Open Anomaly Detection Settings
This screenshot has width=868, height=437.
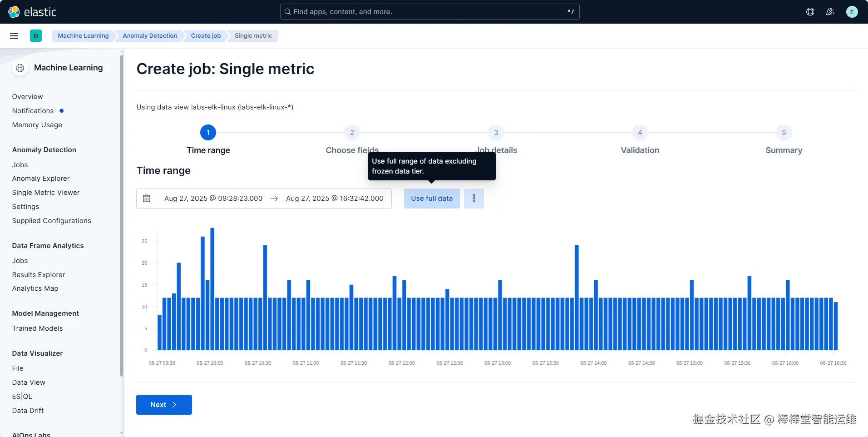pos(26,207)
